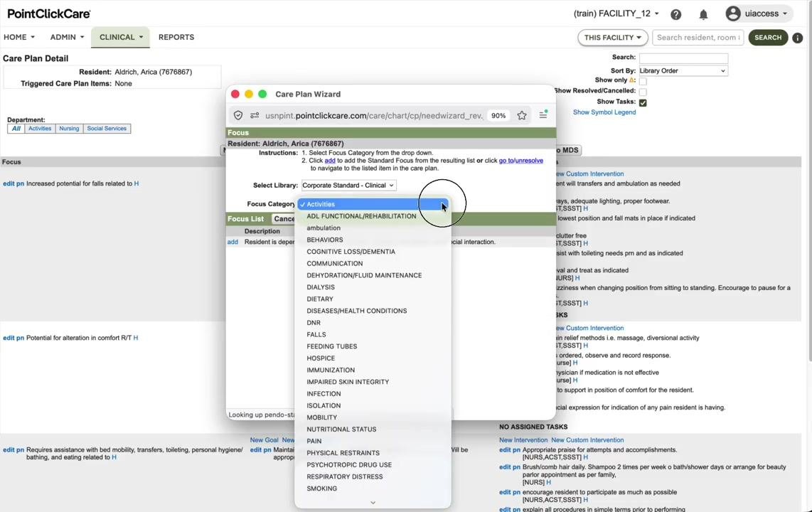Screen dimensions: 812x512
Task: Click the wizard URL address bar
Action: [x=373, y=115]
